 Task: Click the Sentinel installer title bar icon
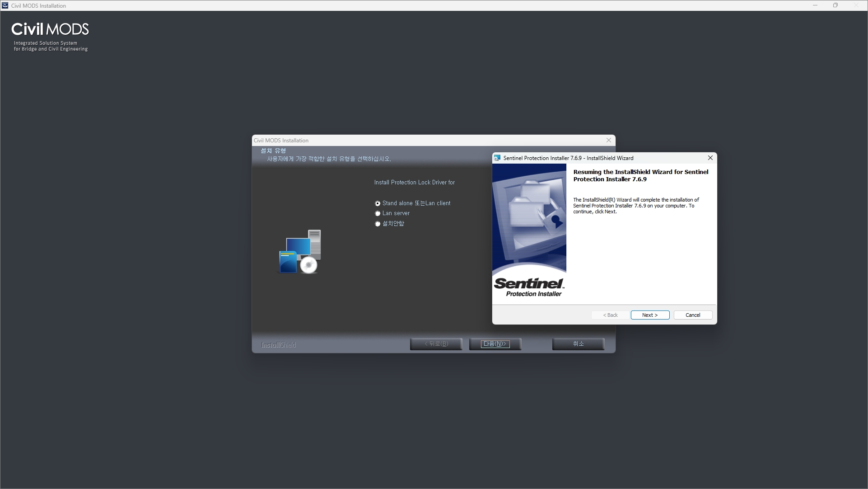(497, 158)
